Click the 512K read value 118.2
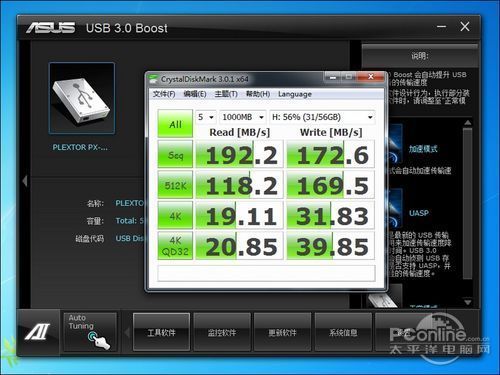The width and height of the screenshot is (500, 375). (x=240, y=185)
